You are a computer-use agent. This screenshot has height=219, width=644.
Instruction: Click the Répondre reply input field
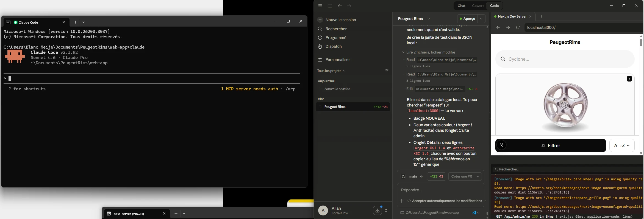click(440, 190)
